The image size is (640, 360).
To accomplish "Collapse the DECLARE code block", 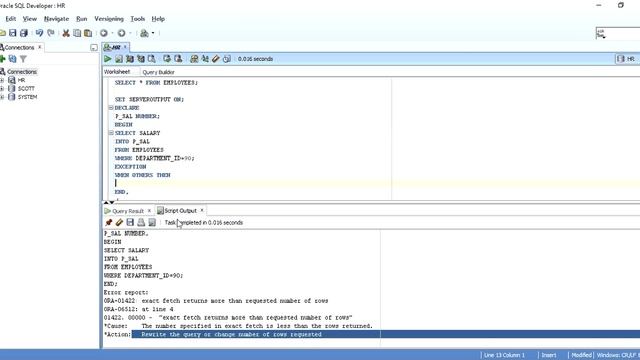I will (111, 108).
